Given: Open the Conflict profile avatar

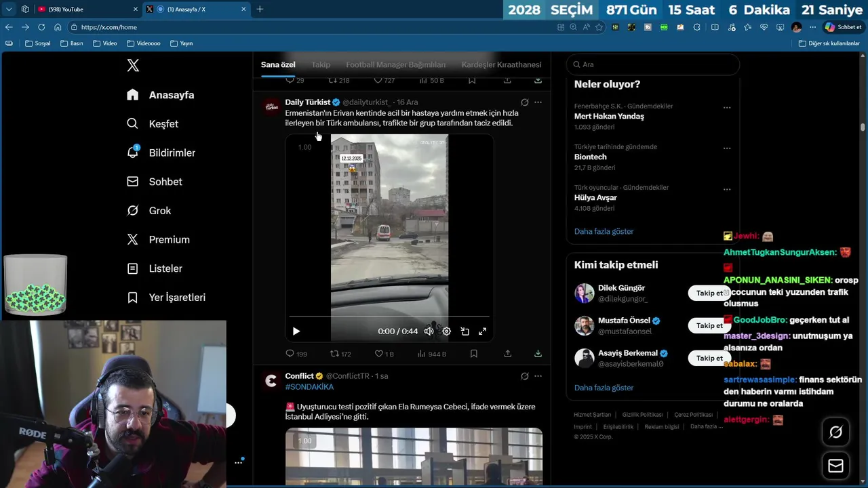Looking at the screenshot, I should 271,381.
